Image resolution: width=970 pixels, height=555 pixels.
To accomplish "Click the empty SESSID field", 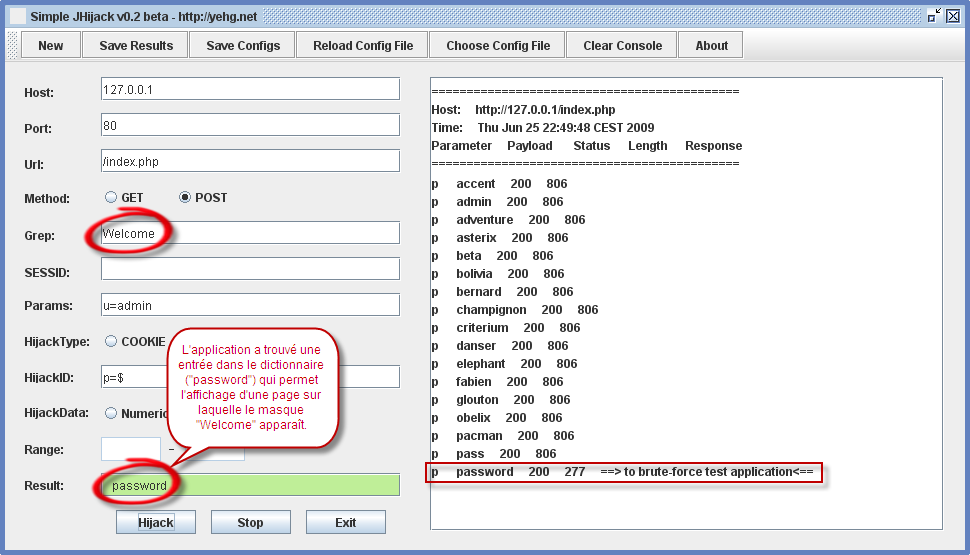I will (x=250, y=269).
